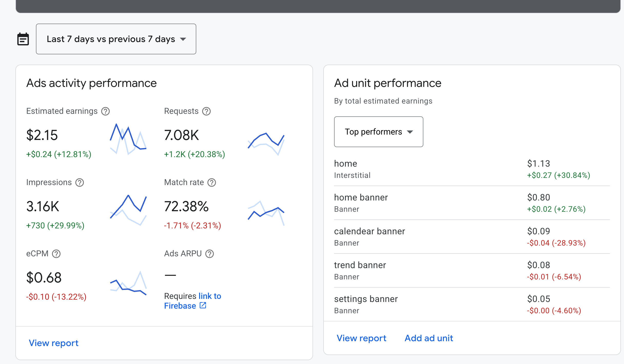
Task: Click the external-link icon after Firebase
Action: [203, 305]
